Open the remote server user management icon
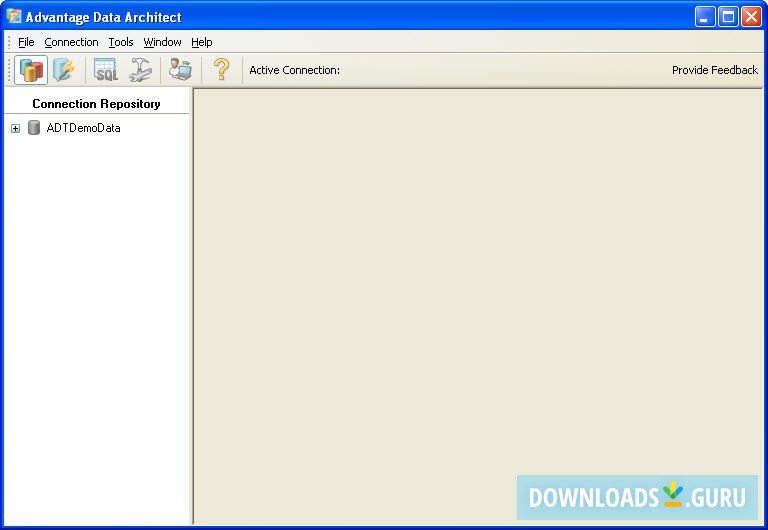The image size is (768, 530). click(180, 70)
